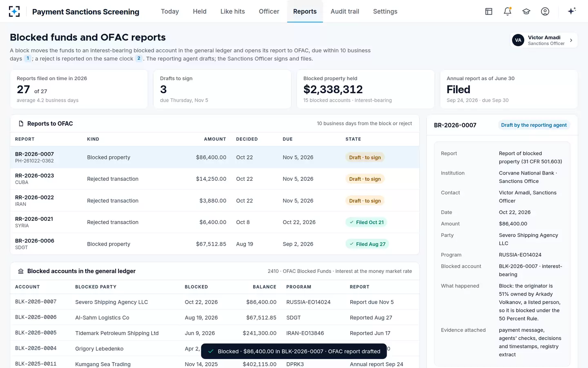
Task: Click the Annual report Filed card
Action: 509,89
